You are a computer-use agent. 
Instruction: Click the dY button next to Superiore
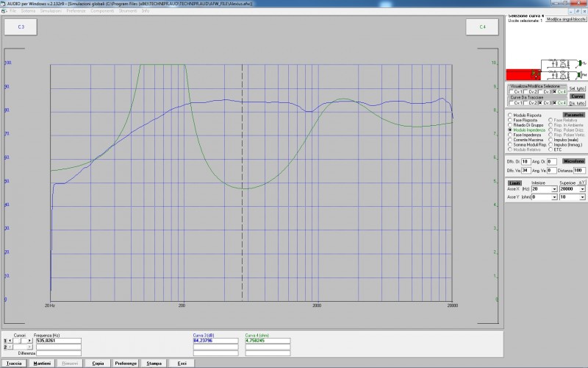tap(581, 183)
